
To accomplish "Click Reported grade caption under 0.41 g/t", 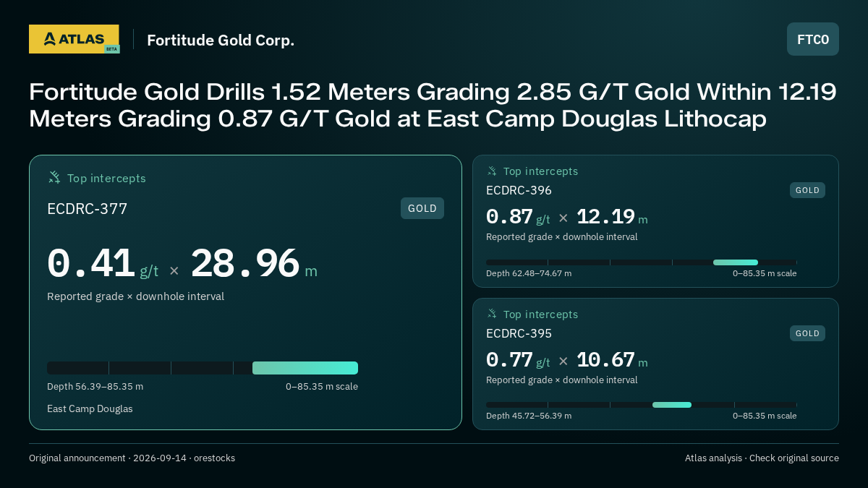I will click(x=135, y=296).
